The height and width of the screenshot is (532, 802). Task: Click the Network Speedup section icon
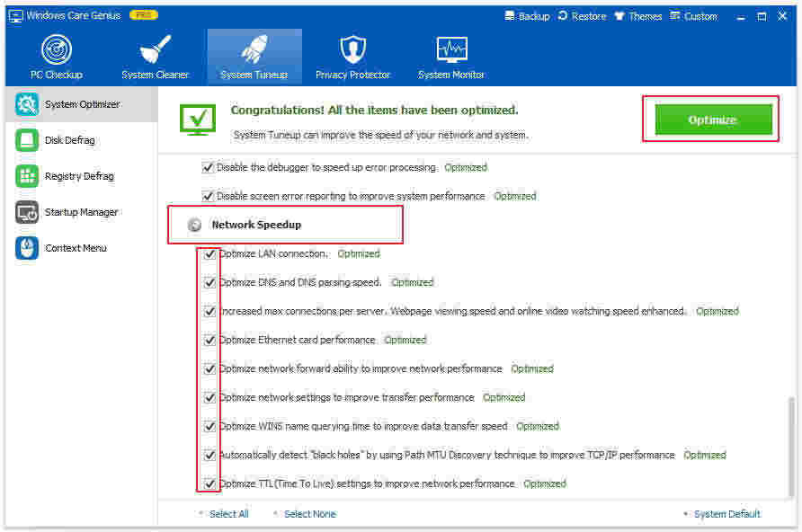(x=194, y=225)
